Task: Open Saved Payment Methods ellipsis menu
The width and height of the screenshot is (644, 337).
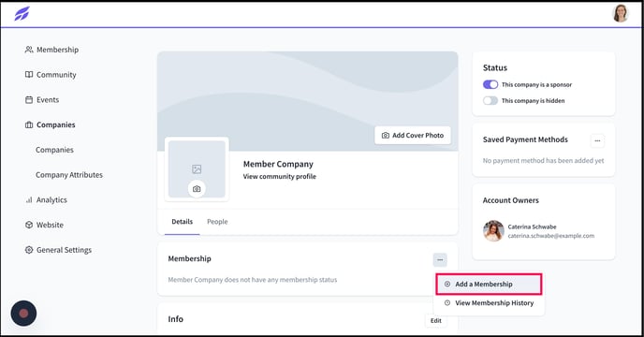Action: (x=597, y=141)
